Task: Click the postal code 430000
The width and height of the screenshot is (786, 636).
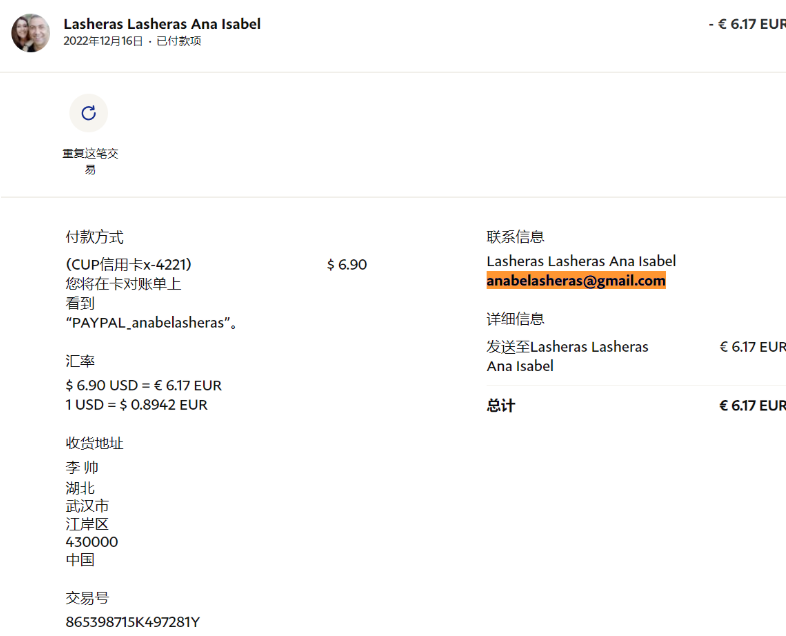Action: 92,542
